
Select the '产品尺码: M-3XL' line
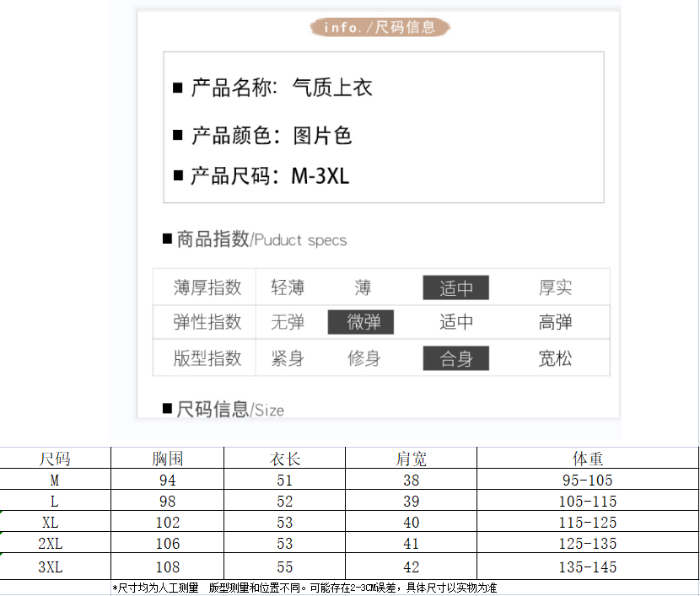(x=261, y=176)
